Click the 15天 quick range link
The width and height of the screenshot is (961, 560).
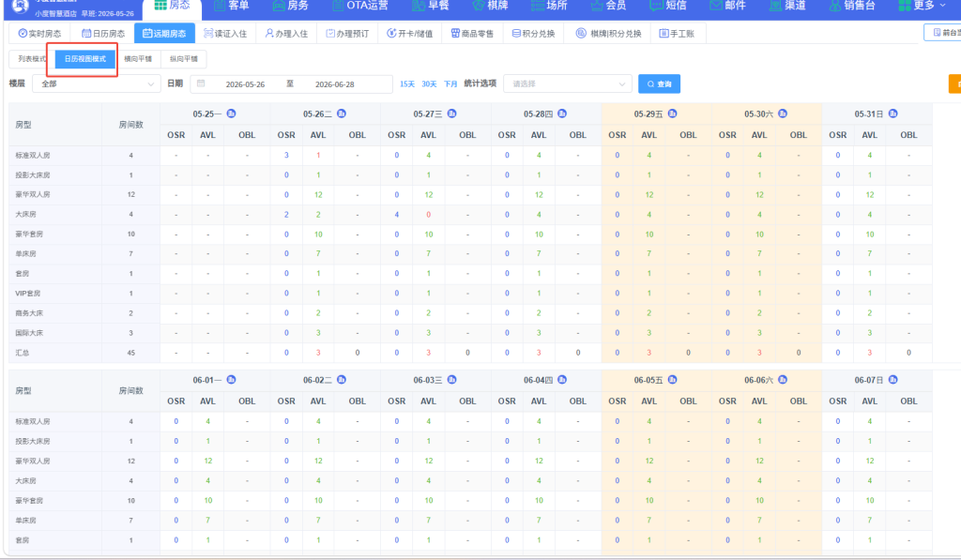click(x=407, y=83)
